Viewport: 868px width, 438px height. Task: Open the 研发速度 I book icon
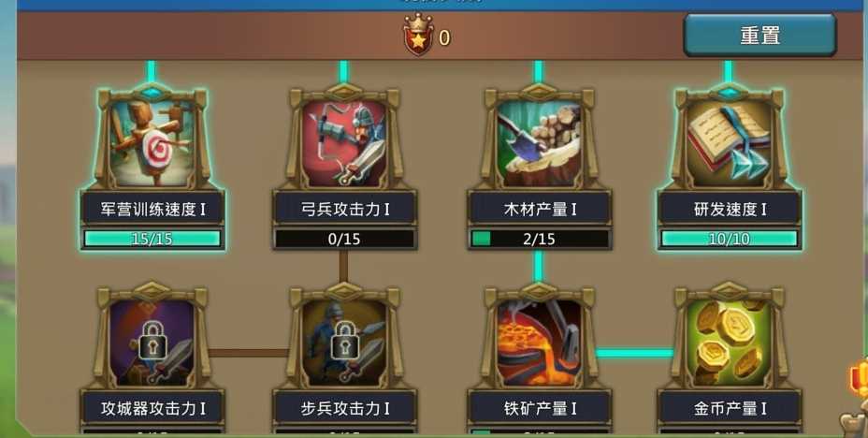729,142
